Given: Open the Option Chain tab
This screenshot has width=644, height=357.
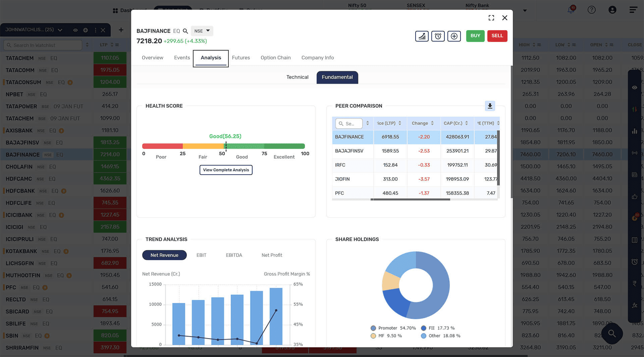Looking at the screenshot, I should [275, 58].
